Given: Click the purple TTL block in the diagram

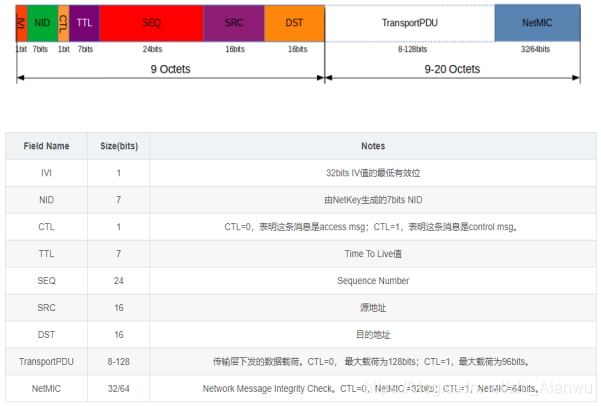Looking at the screenshot, I should click(x=84, y=21).
